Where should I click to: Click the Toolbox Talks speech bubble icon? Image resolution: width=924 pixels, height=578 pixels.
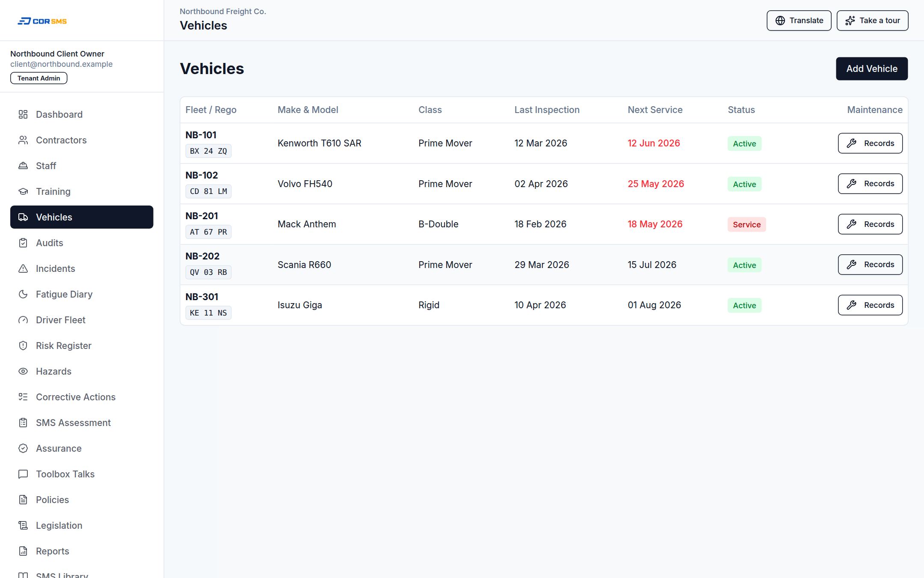coord(23,474)
